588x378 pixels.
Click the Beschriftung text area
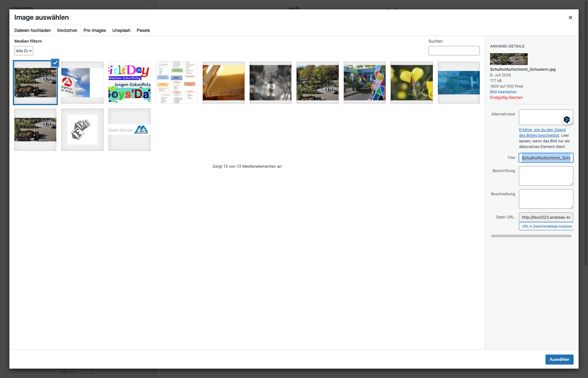546,176
